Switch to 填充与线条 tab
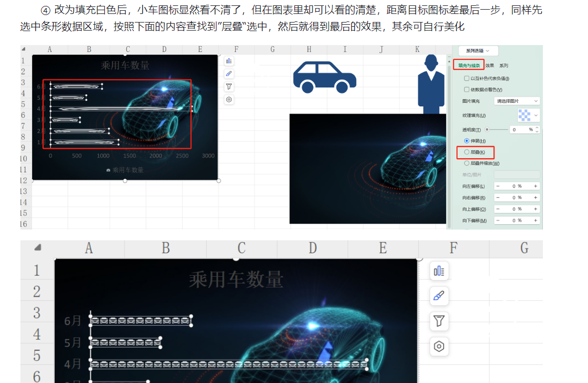The width and height of the screenshot is (588, 383). pyautogui.click(x=469, y=65)
